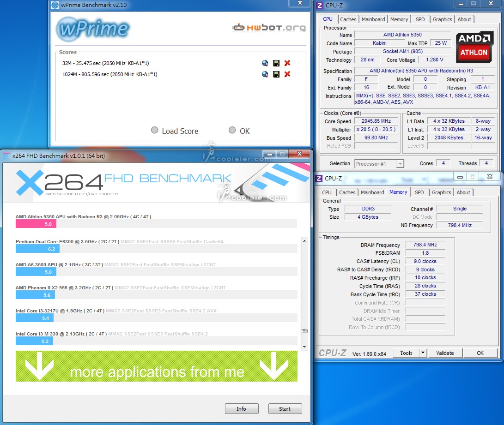Submit the 32M score online via globe icon
Screen dimensions: 504x425
click(265, 63)
